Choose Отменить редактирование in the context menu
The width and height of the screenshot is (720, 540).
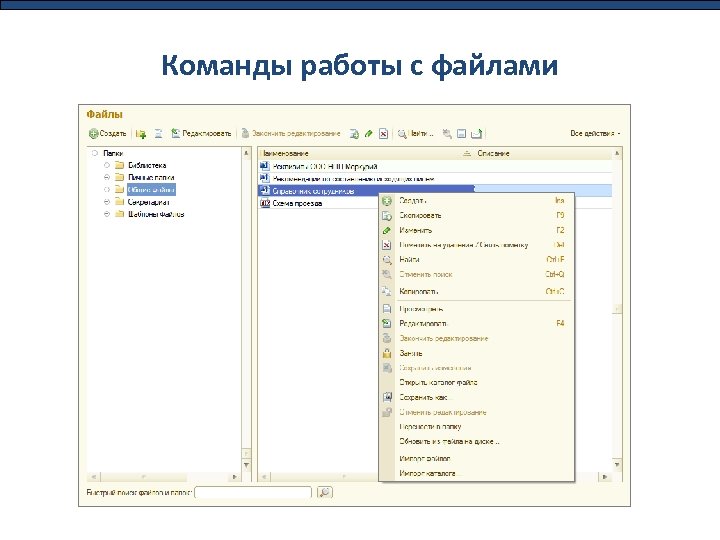pyautogui.click(x=476, y=412)
